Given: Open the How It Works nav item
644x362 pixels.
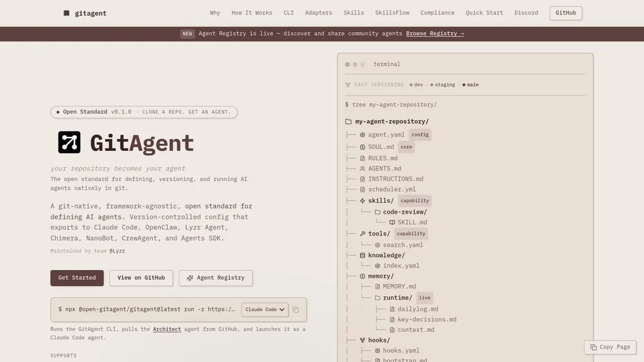Looking at the screenshot, I should [252, 13].
